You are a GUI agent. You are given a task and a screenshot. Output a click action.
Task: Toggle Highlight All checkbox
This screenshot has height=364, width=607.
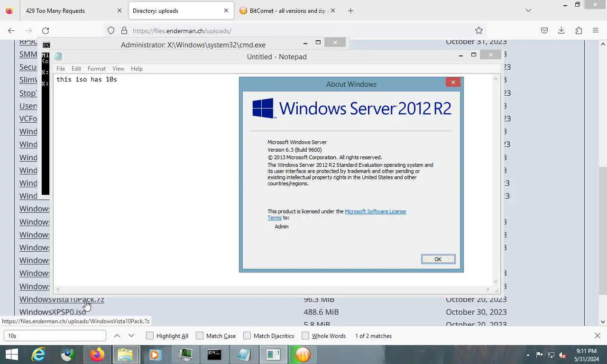[150, 336]
